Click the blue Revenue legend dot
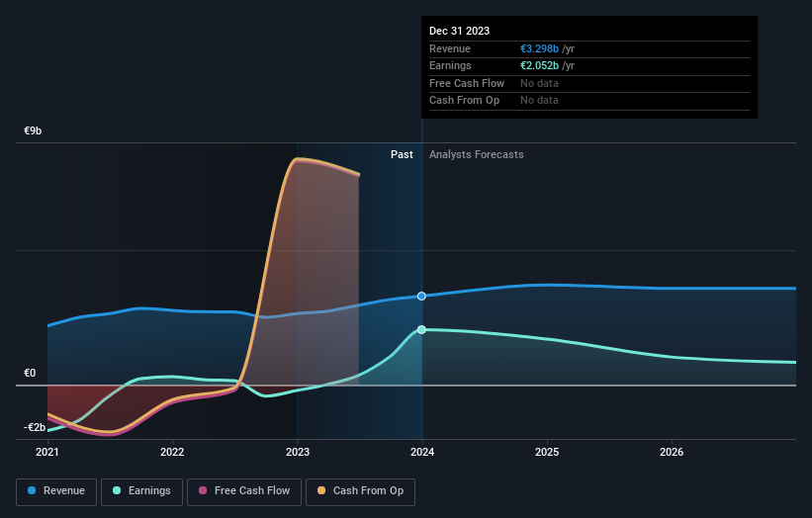The height and width of the screenshot is (518, 812). point(32,490)
